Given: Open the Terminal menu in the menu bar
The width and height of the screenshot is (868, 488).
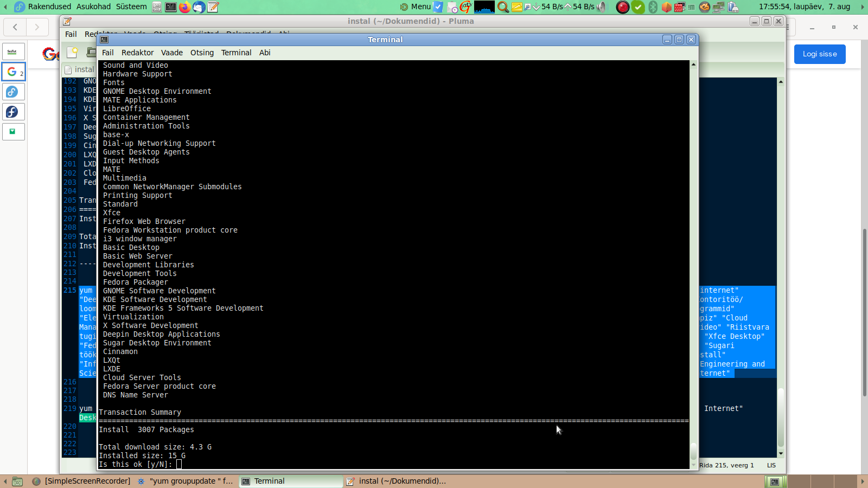Looking at the screenshot, I should (237, 53).
